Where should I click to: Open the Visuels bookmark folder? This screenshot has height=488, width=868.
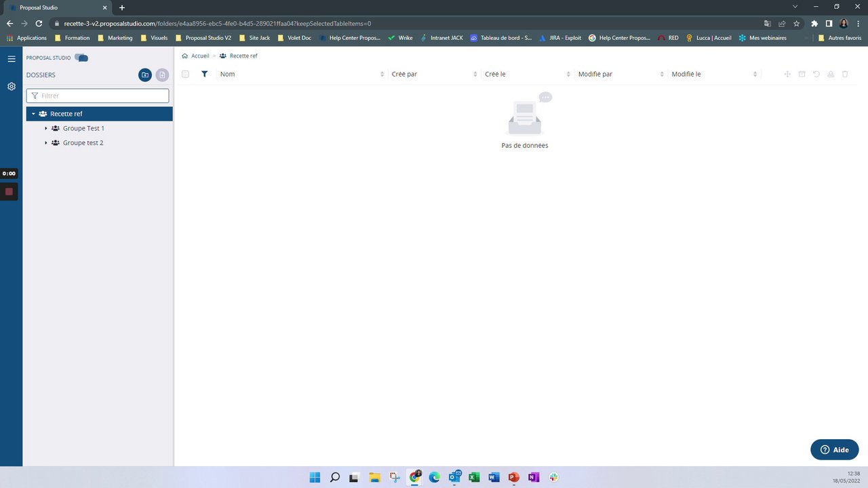[x=153, y=38]
